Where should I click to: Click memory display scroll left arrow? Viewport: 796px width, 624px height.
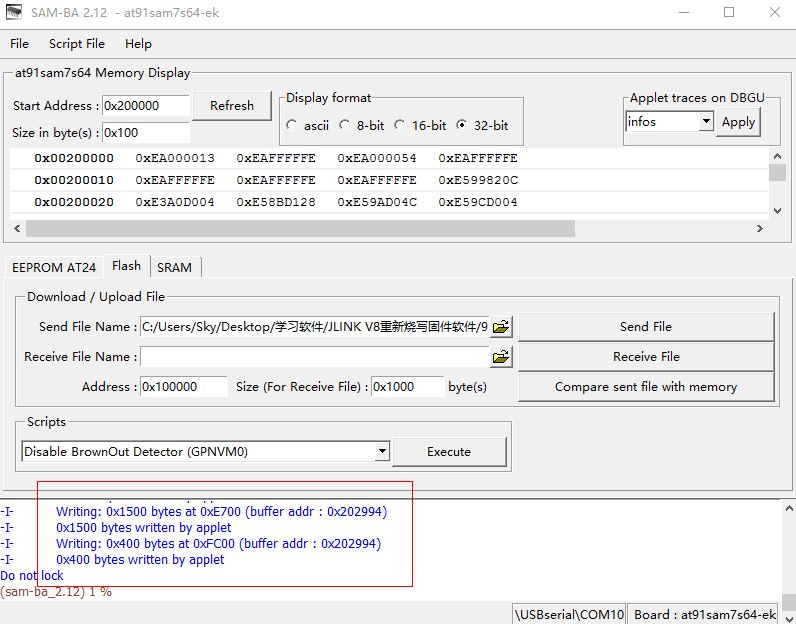(17, 228)
